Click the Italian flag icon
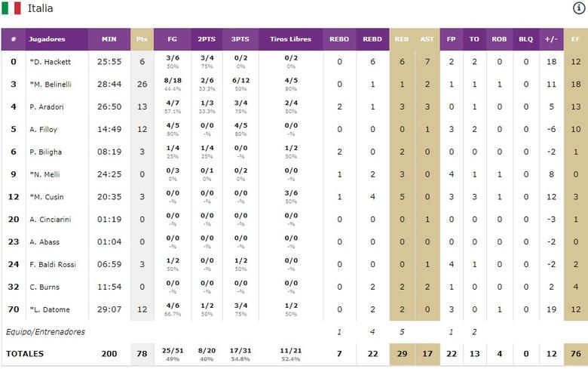Viewport: 588px width, 369px height. (11, 8)
